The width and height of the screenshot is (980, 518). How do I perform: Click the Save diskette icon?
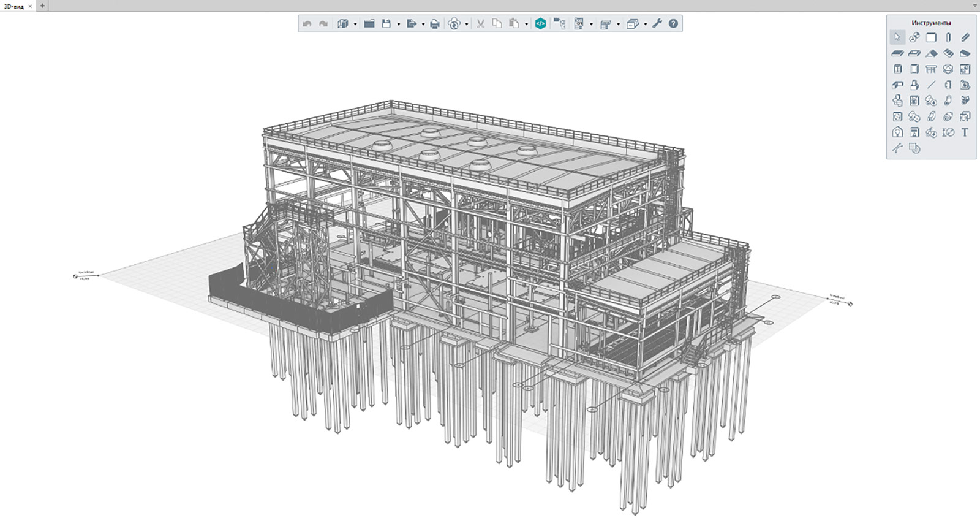(386, 24)
